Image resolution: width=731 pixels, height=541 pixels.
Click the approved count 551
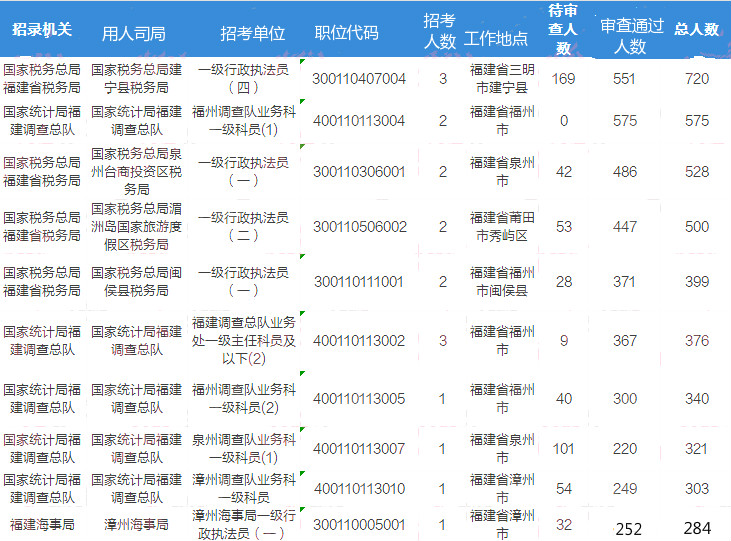[624, 79]
